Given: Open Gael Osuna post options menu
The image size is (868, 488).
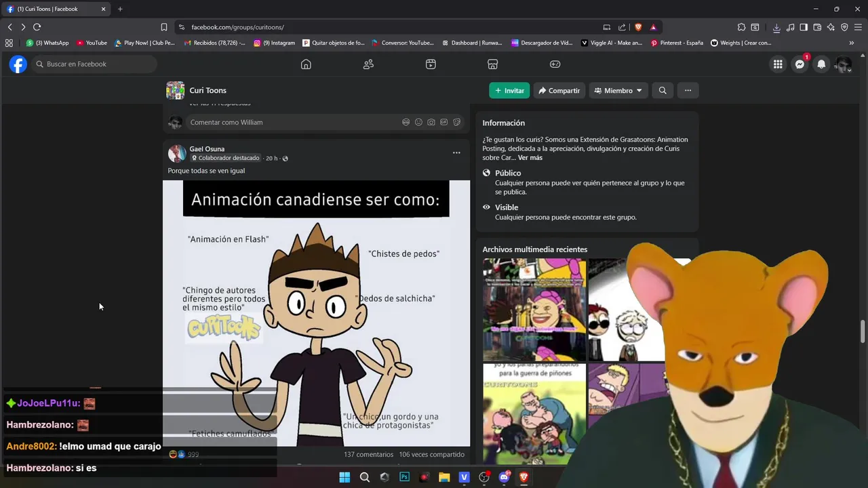Looking at the screenshot, I should 456,152.
